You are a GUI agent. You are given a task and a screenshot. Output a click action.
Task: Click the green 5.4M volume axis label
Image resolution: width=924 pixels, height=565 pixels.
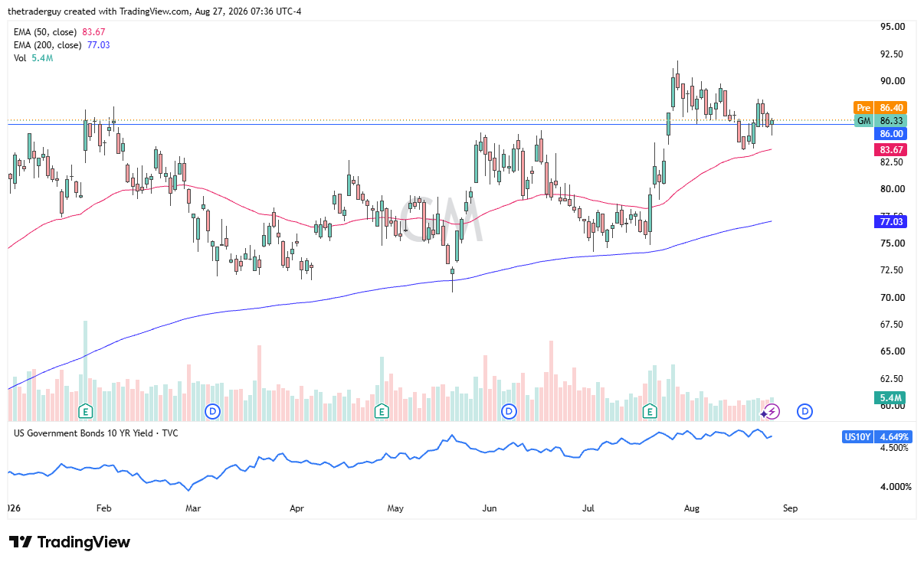click(x=891, y=398)
